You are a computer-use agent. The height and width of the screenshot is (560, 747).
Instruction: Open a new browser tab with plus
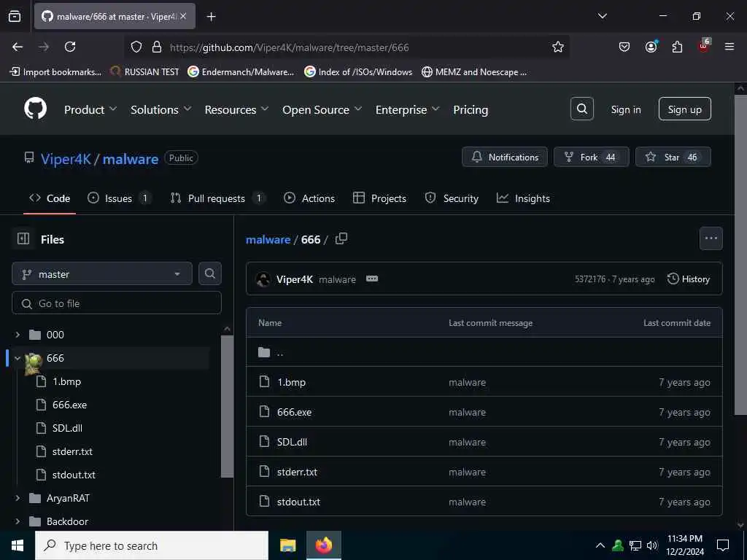click(211, 17)
